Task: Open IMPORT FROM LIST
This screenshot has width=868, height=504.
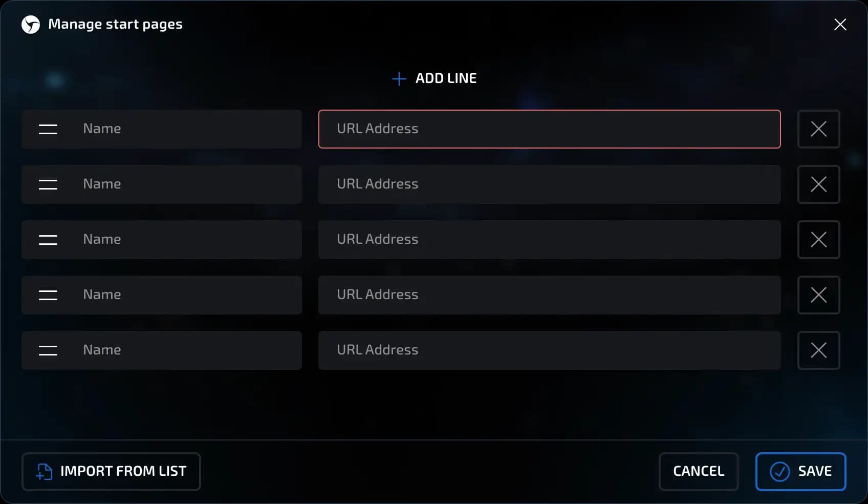Action: [111, 471]
